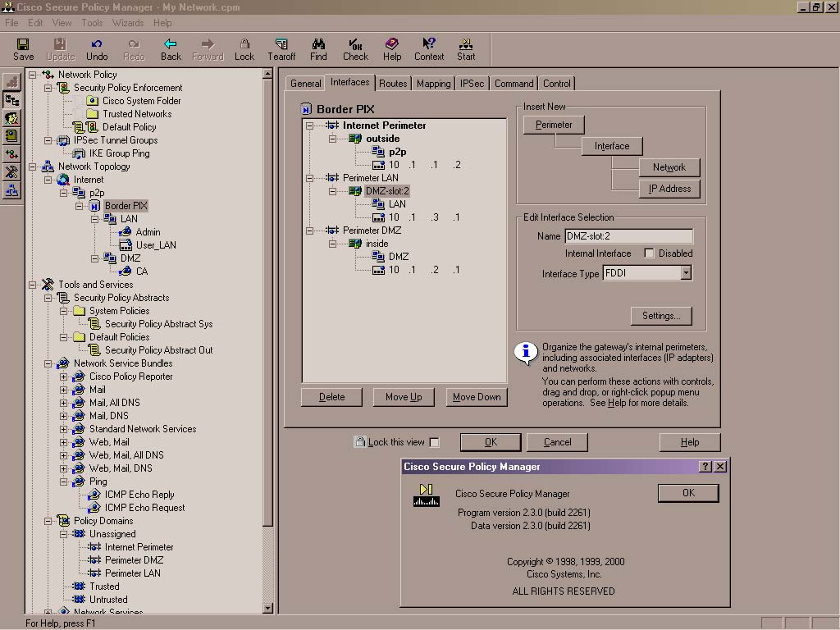This screenshot has height=630, width=840.
Task: Click the Admin host icon
Action: tap(126, 232)
